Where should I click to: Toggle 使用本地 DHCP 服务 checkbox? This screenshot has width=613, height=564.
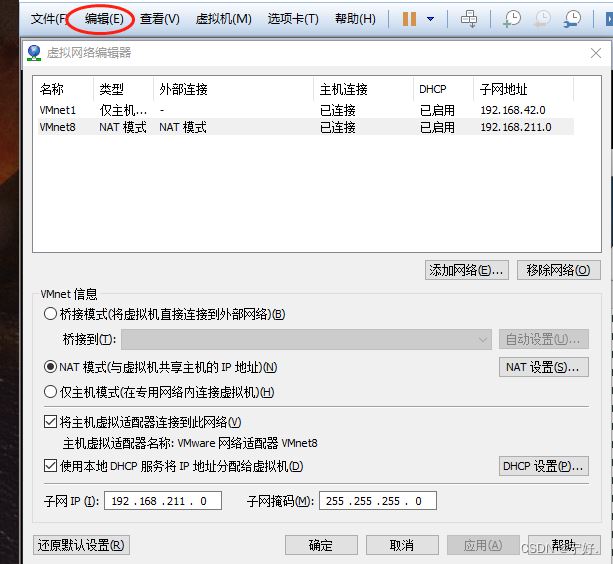coord(50,466)
